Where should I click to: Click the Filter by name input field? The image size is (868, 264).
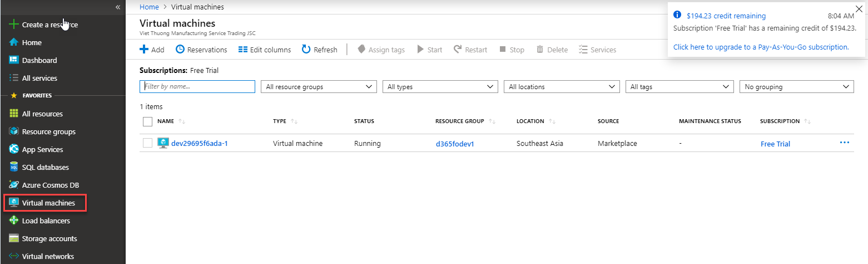[197, 87]
